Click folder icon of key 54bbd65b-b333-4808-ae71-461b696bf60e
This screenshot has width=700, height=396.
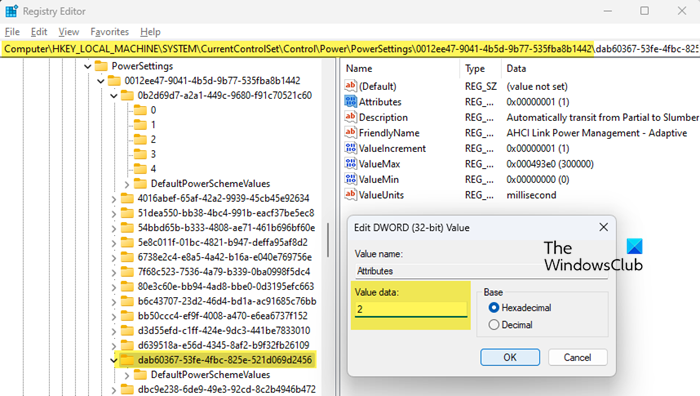127,228
